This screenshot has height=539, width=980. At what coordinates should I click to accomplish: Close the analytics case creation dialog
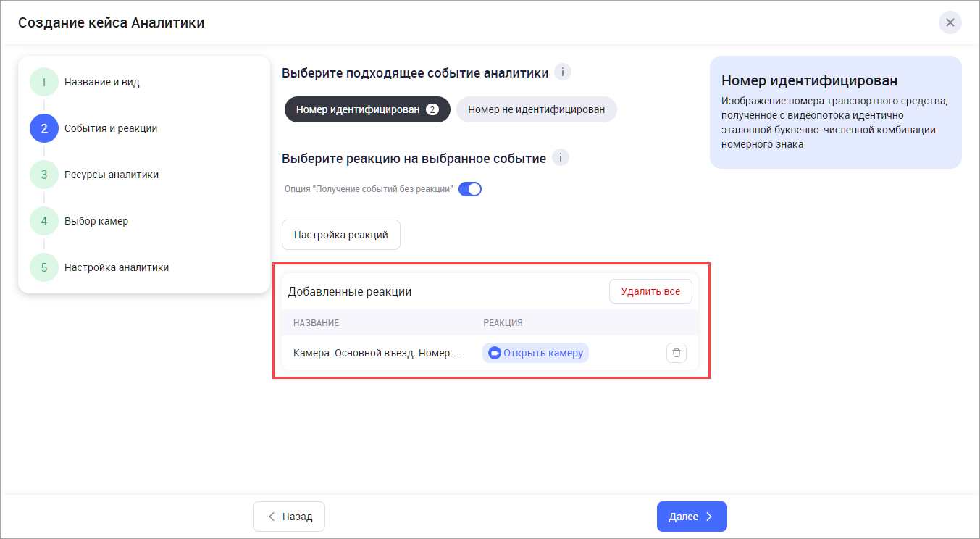click(x=950, y=22)
